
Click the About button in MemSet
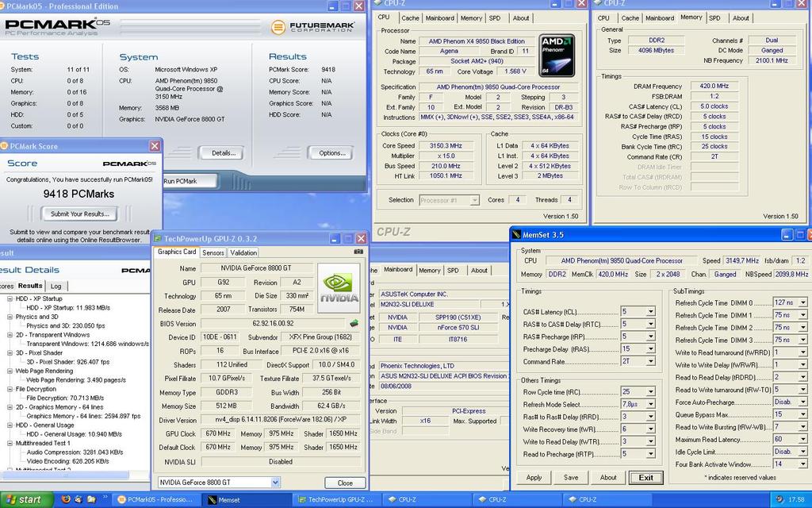(608, 477)
